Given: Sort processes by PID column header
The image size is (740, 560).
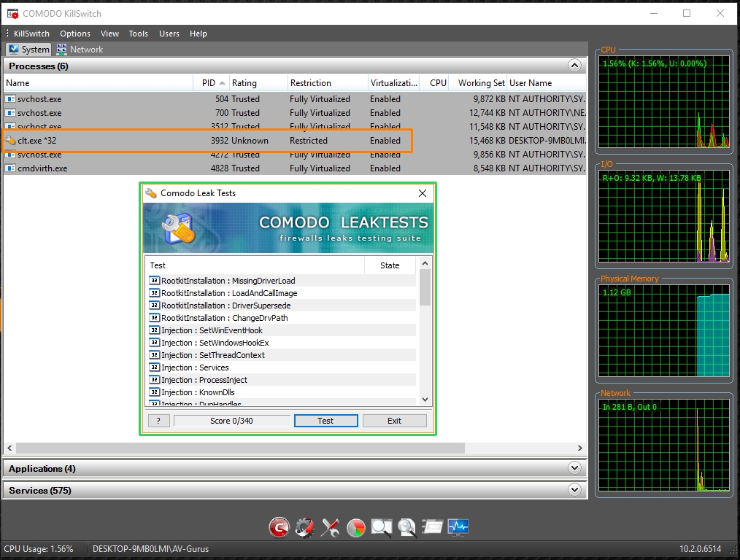Looking at the screenshot, I should [x=209, y=83].
